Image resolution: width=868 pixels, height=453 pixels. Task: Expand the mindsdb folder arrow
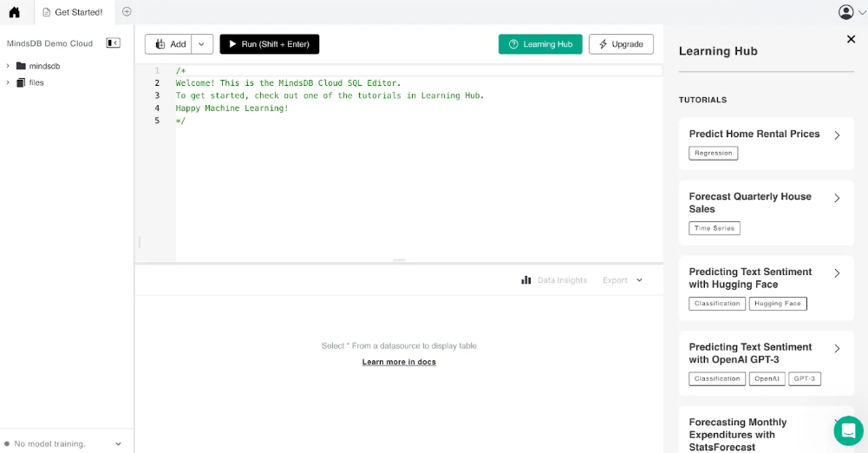[8, 66]
